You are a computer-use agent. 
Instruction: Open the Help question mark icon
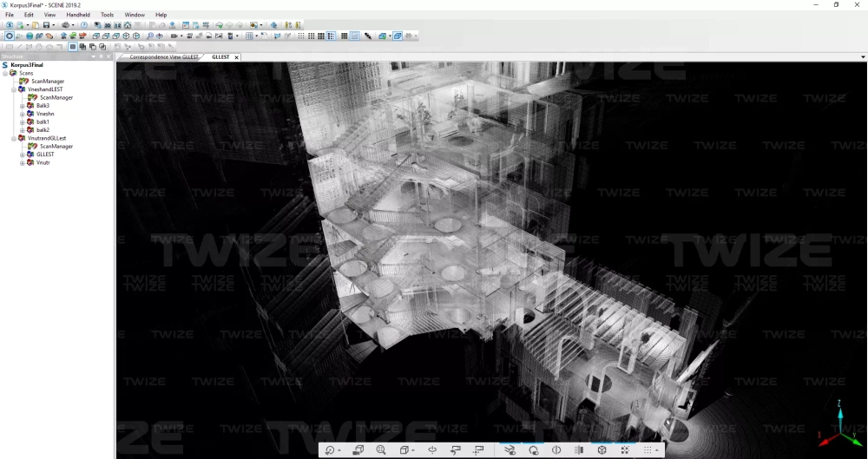[84, 25]
